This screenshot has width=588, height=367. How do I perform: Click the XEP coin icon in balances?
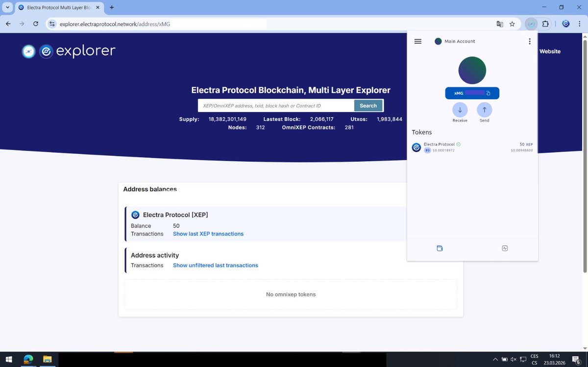[x=136, y=215]
